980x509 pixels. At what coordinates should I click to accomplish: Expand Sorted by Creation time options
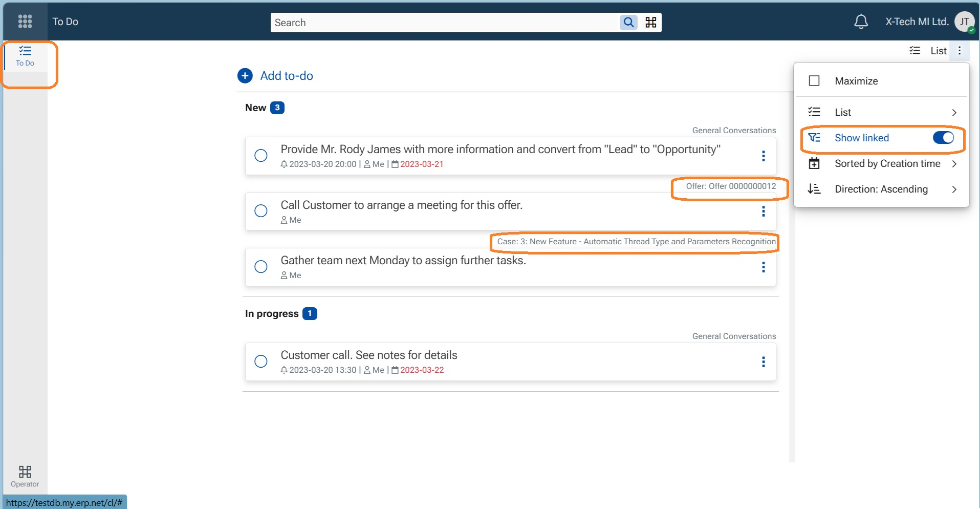point(954,164)
